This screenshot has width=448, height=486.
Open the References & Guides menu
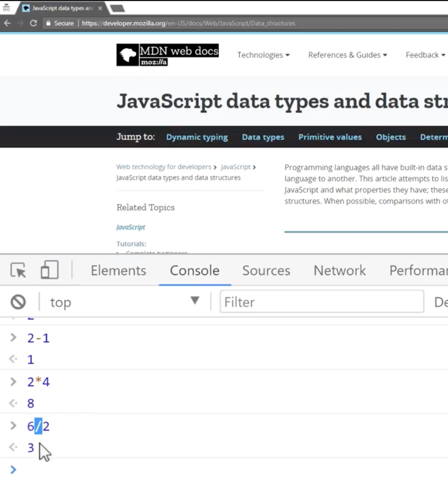click(x=348, y=55)
